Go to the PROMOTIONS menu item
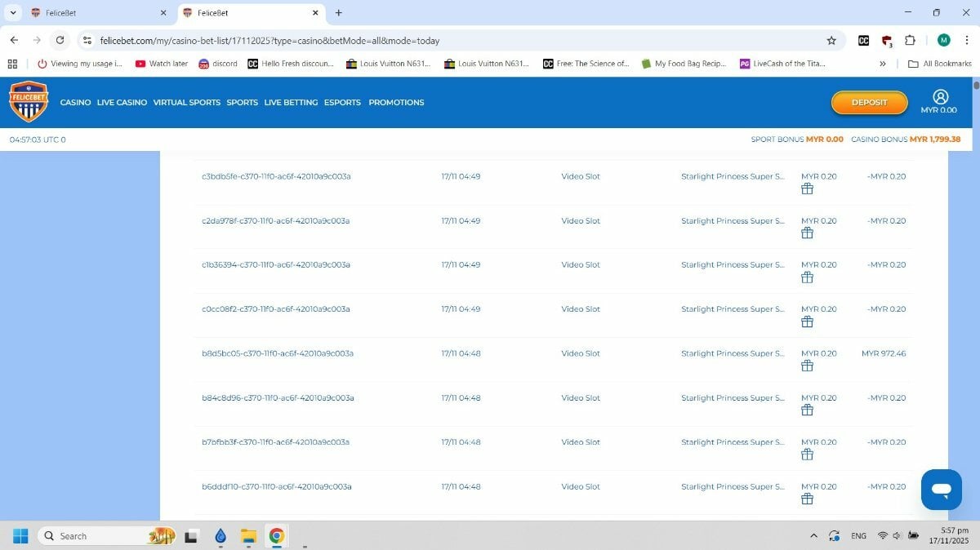The image size is (980, 550). tap(396, 103)
